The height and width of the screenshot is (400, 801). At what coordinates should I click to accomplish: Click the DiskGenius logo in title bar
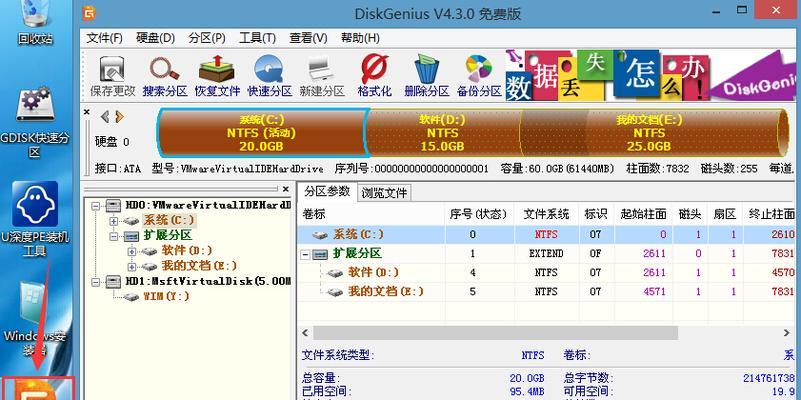tap(89, 13)
